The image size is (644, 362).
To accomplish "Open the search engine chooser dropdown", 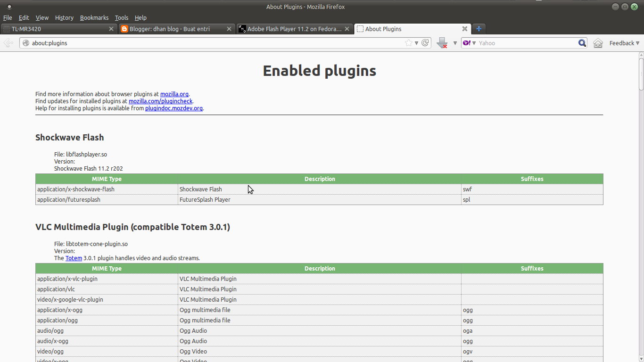I will pyautogui.click(x=474, y=43).
